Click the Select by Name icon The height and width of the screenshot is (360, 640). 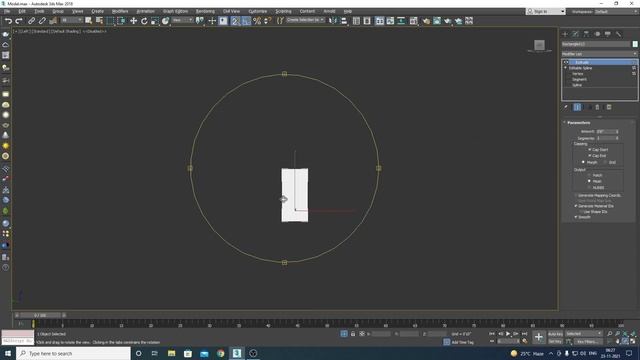coord(99,21)
